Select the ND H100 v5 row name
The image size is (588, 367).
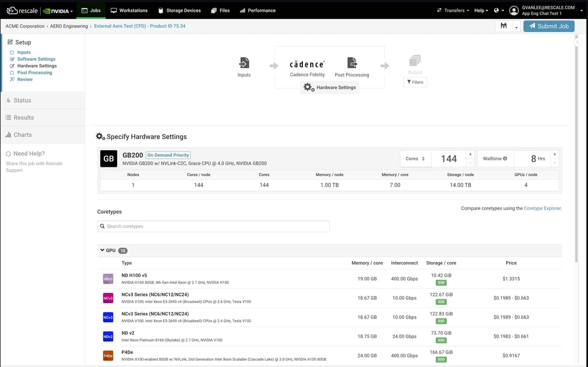pyautogui.click(x=134, y=275)
